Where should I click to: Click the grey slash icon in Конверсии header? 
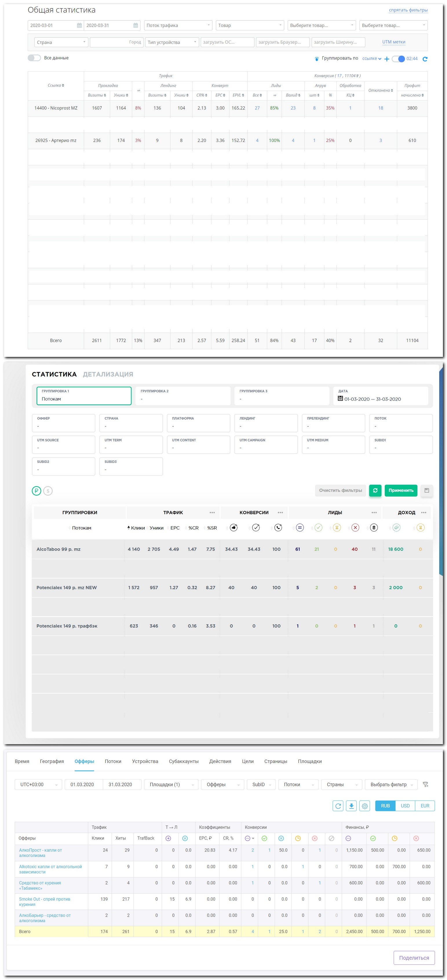[331, 838]
